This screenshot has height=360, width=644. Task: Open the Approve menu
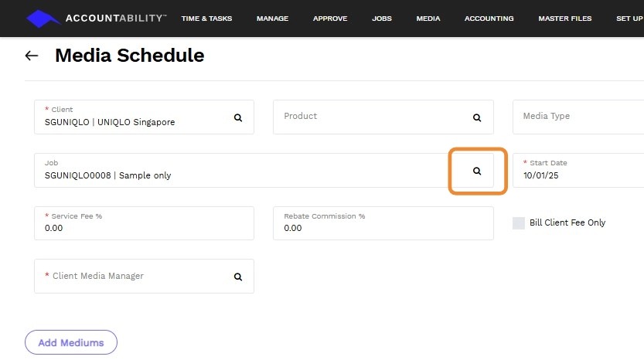330,19
